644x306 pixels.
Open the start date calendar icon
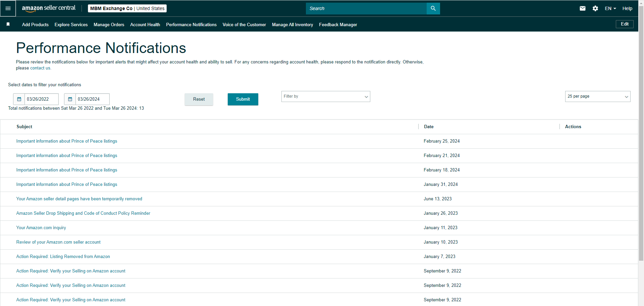click(x=19, y=99)
